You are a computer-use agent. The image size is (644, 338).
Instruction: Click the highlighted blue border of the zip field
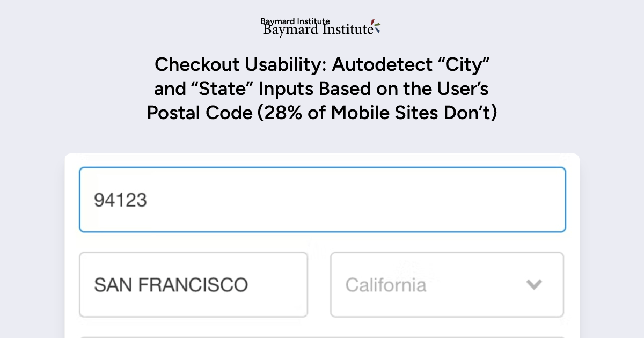[x=322, y=168]
